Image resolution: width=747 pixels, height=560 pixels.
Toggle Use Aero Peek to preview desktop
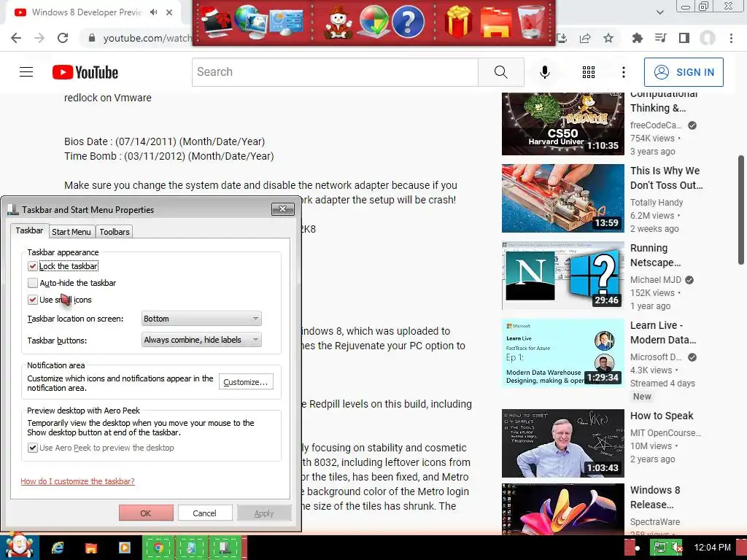(x=32, y=448)
